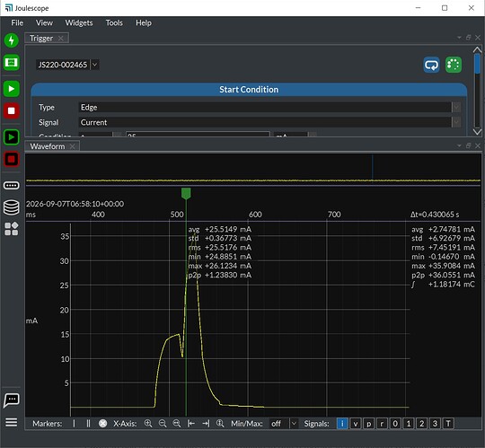Open the Widgets menu

(79, 22)
